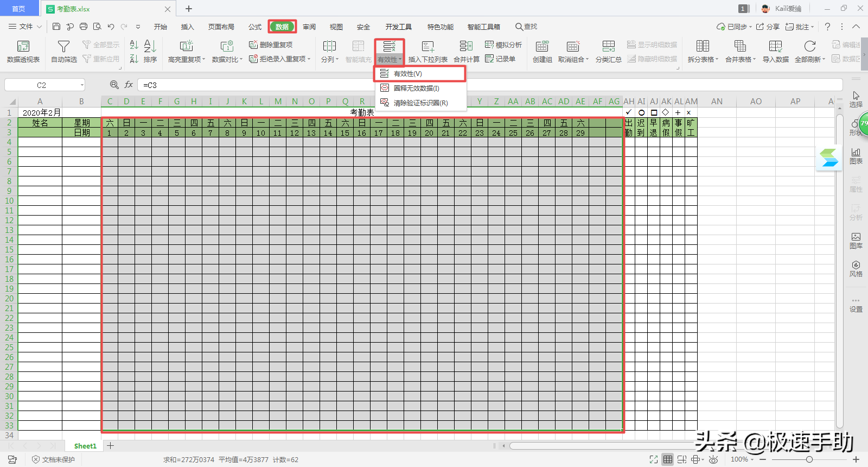Viewport: 868px width, 467px height.
Task: Click Group (创建组) icon
Action: pos(542,46)
